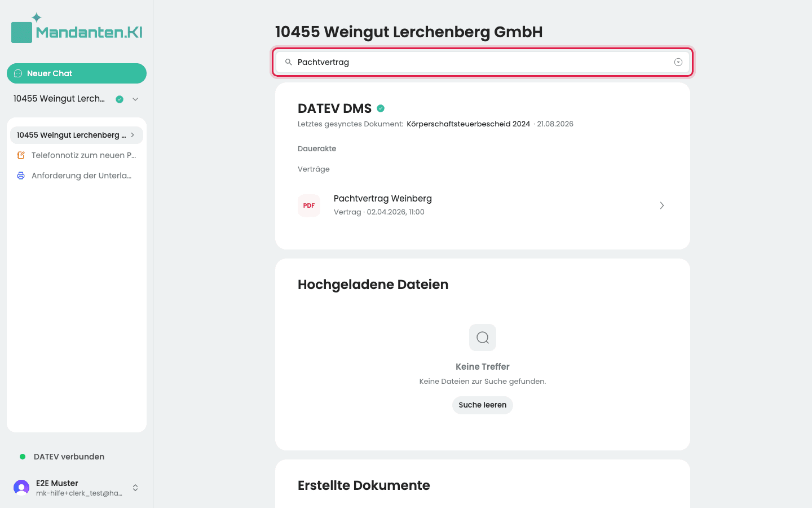The image size is (812, 508).
Task: Click the chevron on Pachtvertrag Weinberg row
Action: [x=662, y=205]
